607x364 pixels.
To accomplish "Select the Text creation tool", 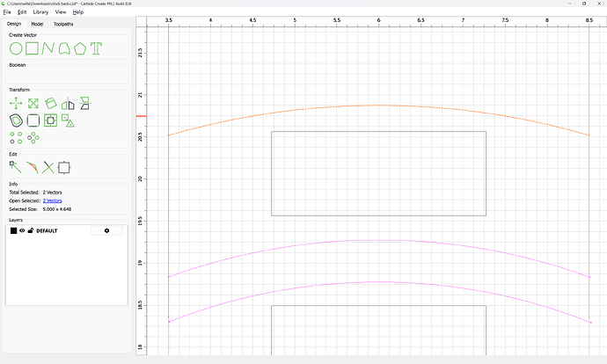I will pos(96,48).
